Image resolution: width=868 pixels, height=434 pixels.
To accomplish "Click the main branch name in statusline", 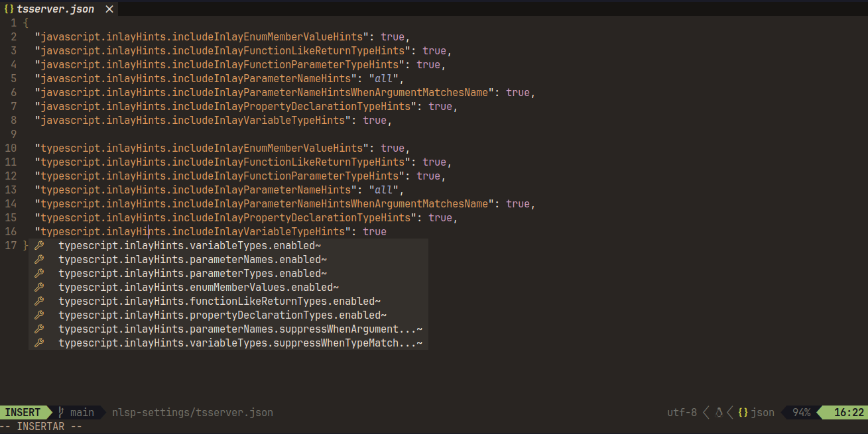I will point(82,412).
